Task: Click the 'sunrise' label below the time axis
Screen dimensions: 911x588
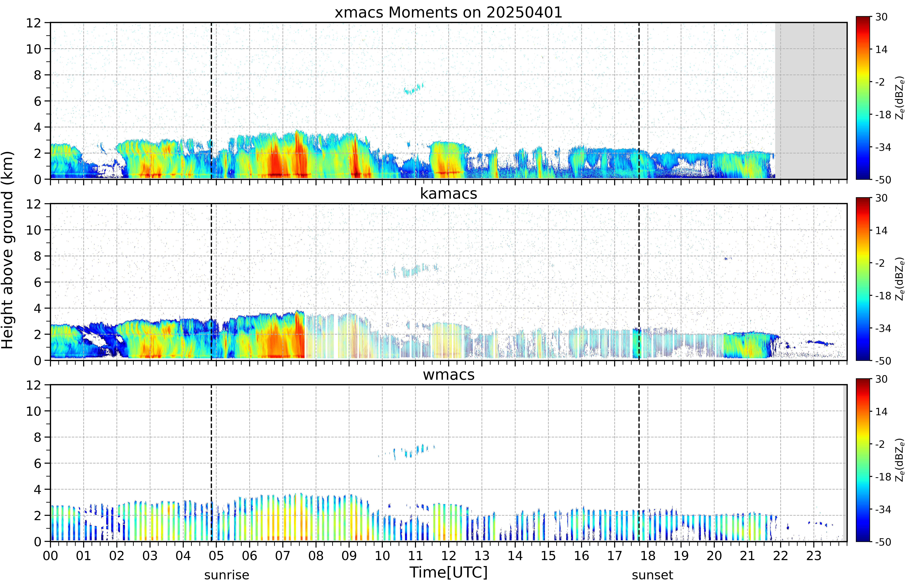Action: point(227,575)
